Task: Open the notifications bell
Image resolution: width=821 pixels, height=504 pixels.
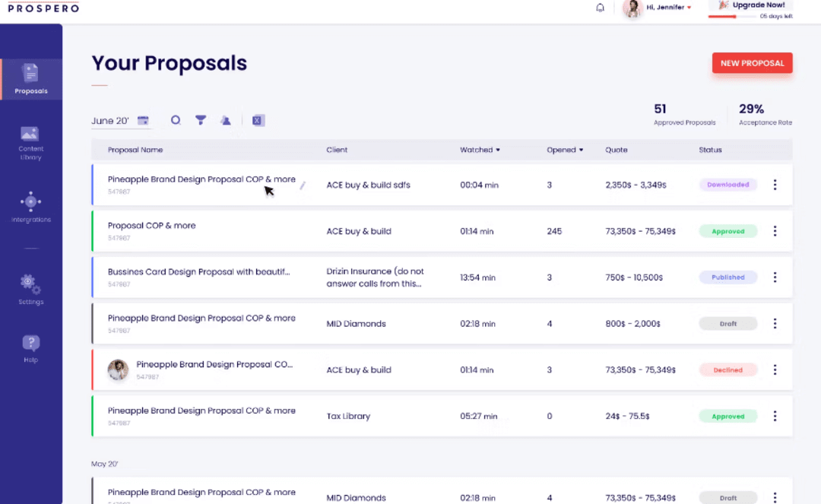Action: click(x=600, y=8)
